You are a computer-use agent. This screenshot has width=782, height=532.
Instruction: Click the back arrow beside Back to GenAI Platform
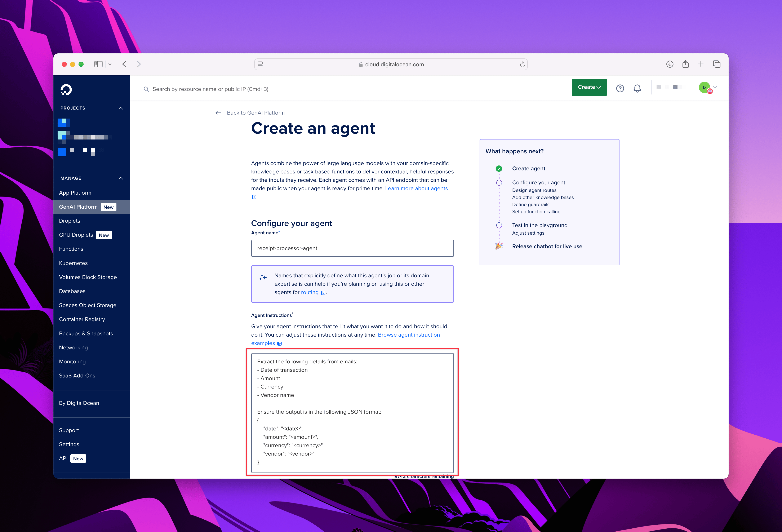click(x=218, y=113)
